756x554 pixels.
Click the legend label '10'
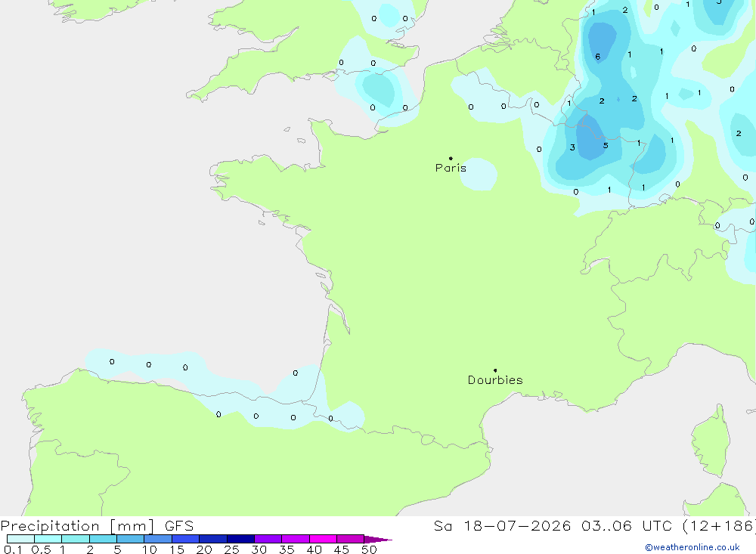point(150,549)
